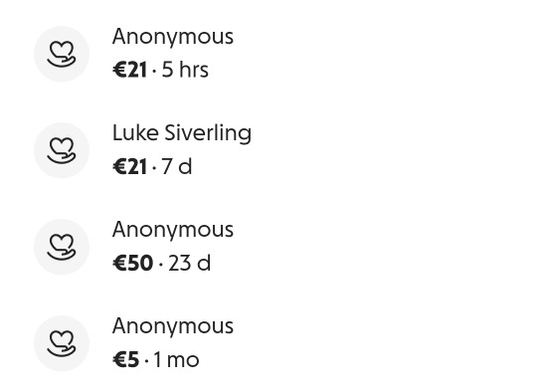
Task: Click the 7 d timestamp
Action: point(177,166)
